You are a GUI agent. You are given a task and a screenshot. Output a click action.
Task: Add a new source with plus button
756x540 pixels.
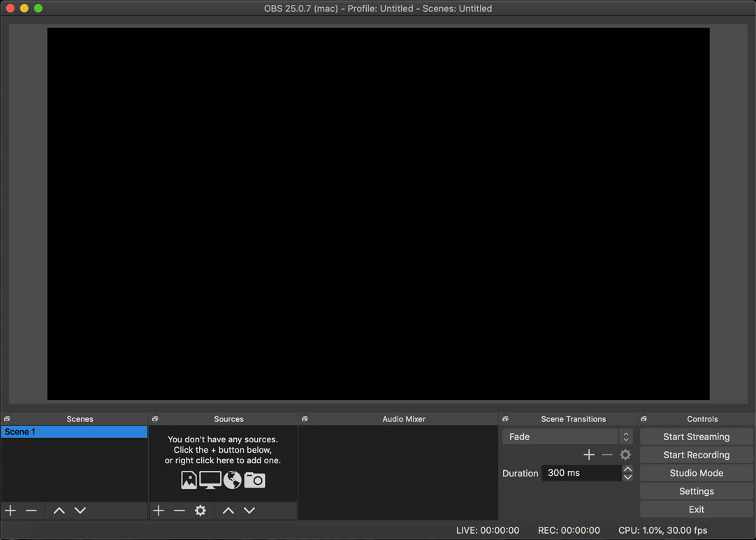pos(158,510)
